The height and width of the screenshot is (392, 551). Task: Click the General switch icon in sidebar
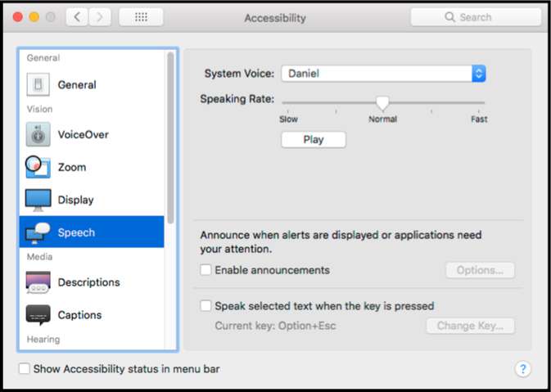click(x=38, y=84)
